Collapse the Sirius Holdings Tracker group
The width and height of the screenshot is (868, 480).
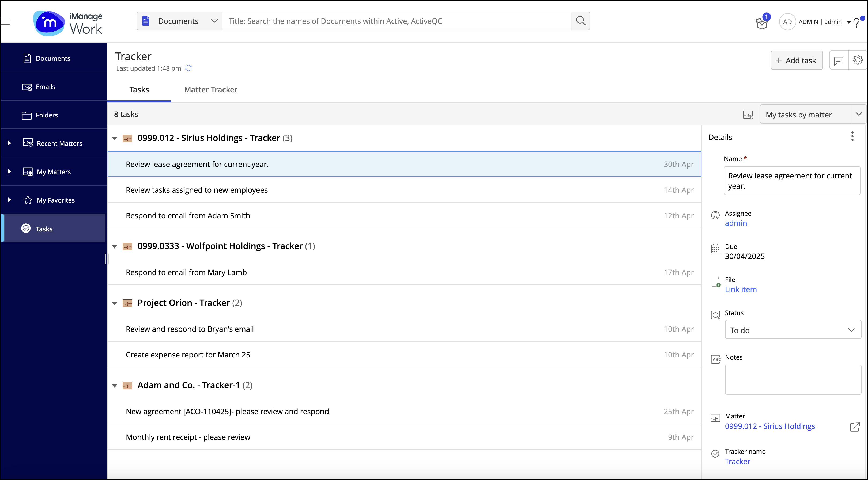[115, 138]
